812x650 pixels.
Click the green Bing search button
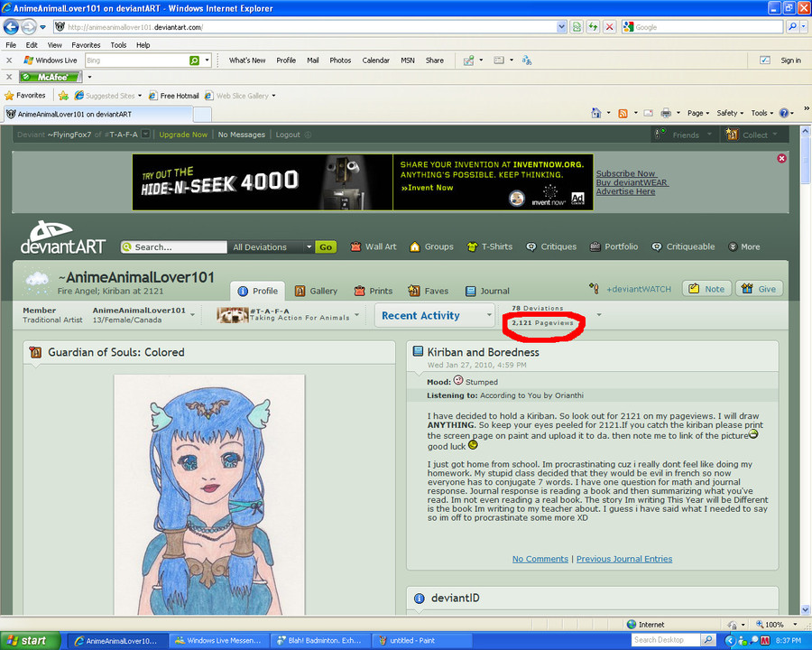click(x=194, y=60)
